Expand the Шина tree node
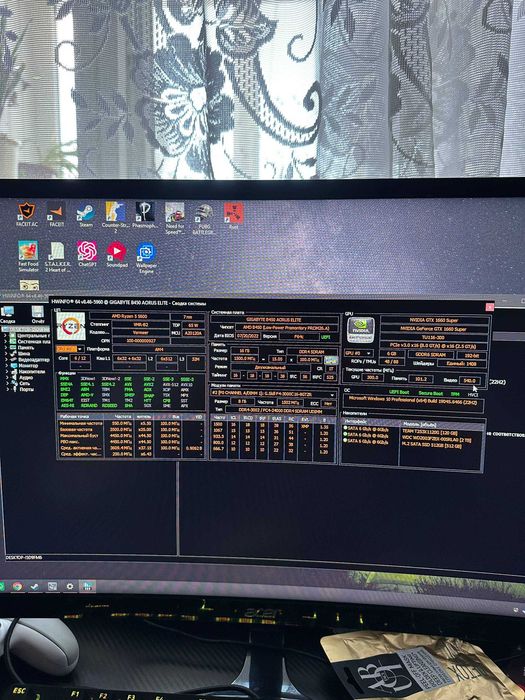525x700 pixels. click(x=6, y=354)
